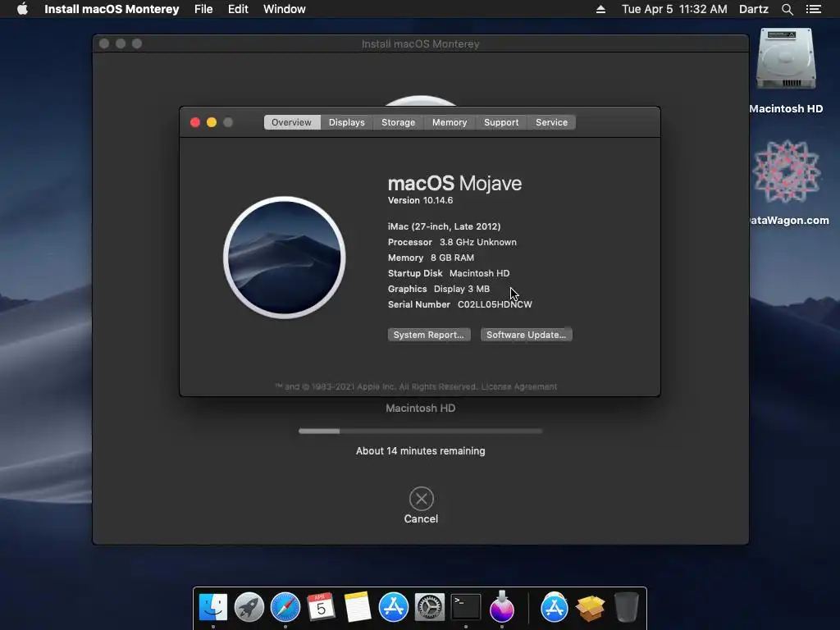Open the License Agreement link

click(519, 387)
